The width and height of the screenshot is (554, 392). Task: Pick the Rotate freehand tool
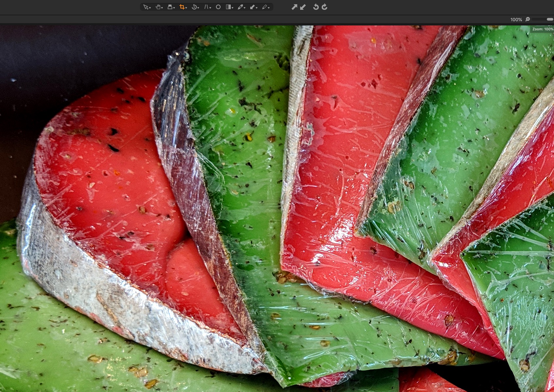[x=194, y=7]
